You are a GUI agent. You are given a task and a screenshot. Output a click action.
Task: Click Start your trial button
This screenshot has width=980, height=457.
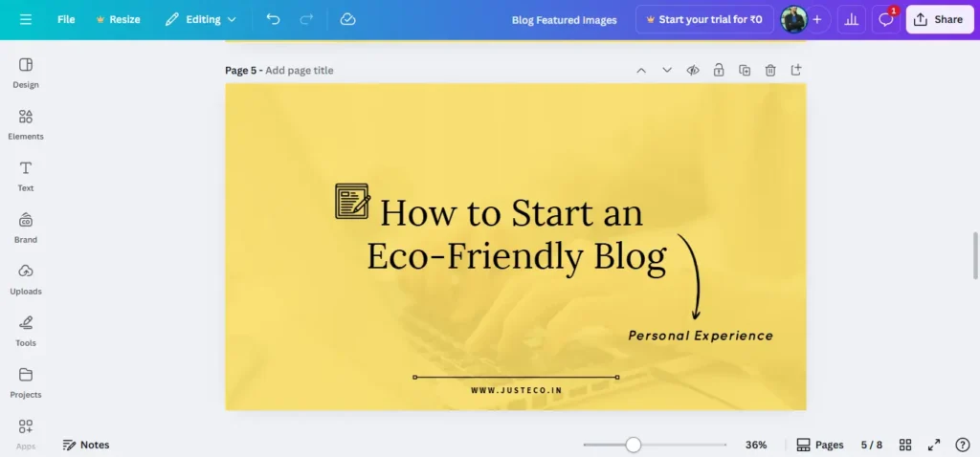click(704, 19)
